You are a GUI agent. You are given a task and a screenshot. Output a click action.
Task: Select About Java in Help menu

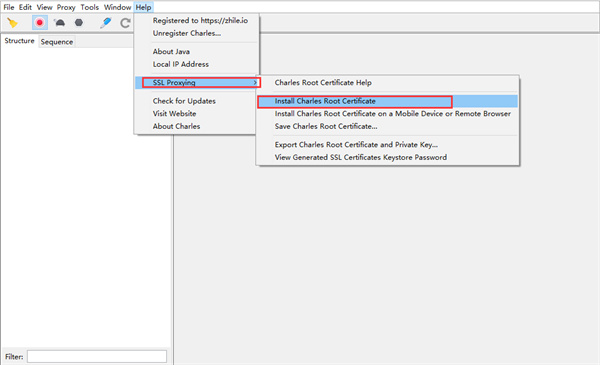pyautogui.click(x=196, y=52)
